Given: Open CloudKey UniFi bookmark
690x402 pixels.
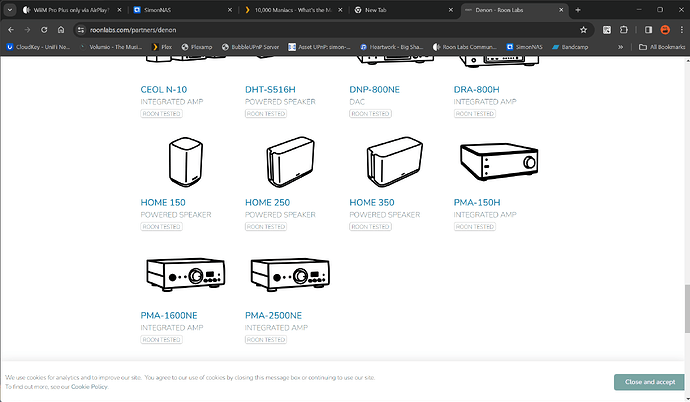Looking at the screenshot, I should click(x=38, y=47).
